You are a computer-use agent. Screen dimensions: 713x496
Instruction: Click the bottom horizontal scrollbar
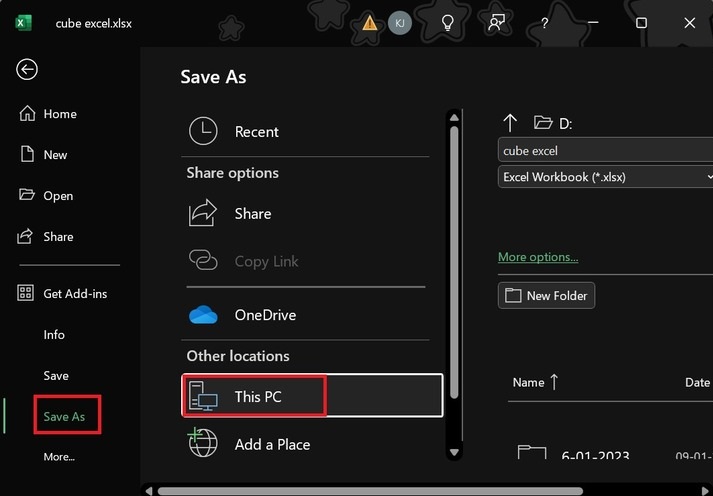click(370, 491)
